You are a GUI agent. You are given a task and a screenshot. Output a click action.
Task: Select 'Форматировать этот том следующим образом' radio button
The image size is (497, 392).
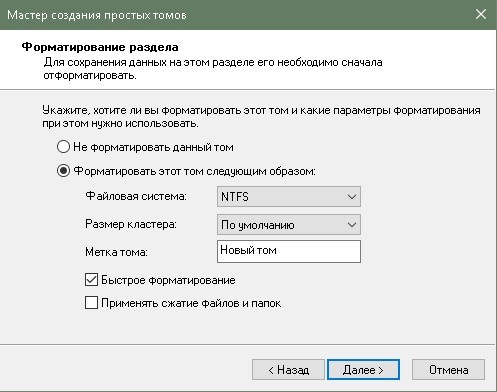tap(63, 171)
